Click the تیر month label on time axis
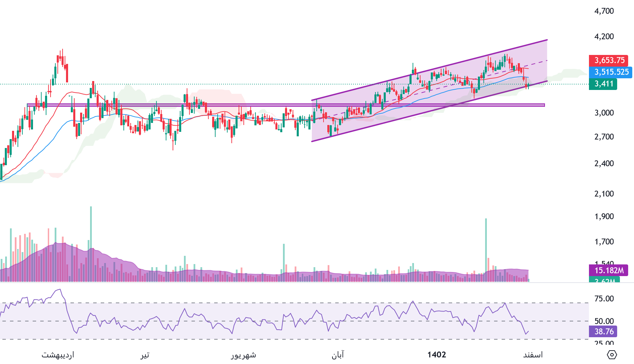This screenshot has height=364, width=634. click(x=145, y=355)
